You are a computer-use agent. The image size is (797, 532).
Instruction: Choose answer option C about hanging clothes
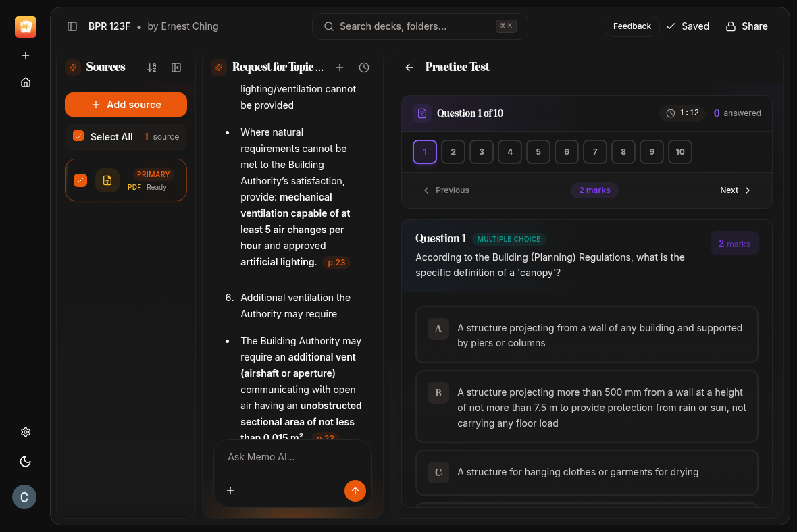click(x=586, y=472)
